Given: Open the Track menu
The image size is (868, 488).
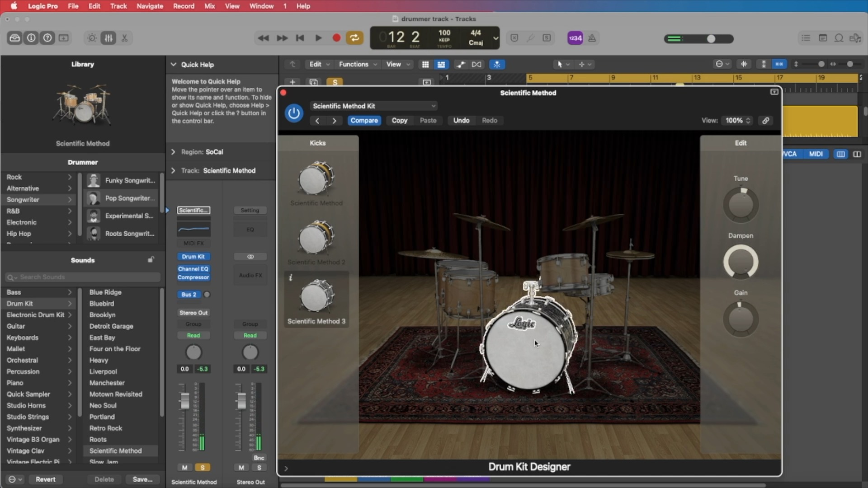Looking at the screenshot, I should [118, 6].
